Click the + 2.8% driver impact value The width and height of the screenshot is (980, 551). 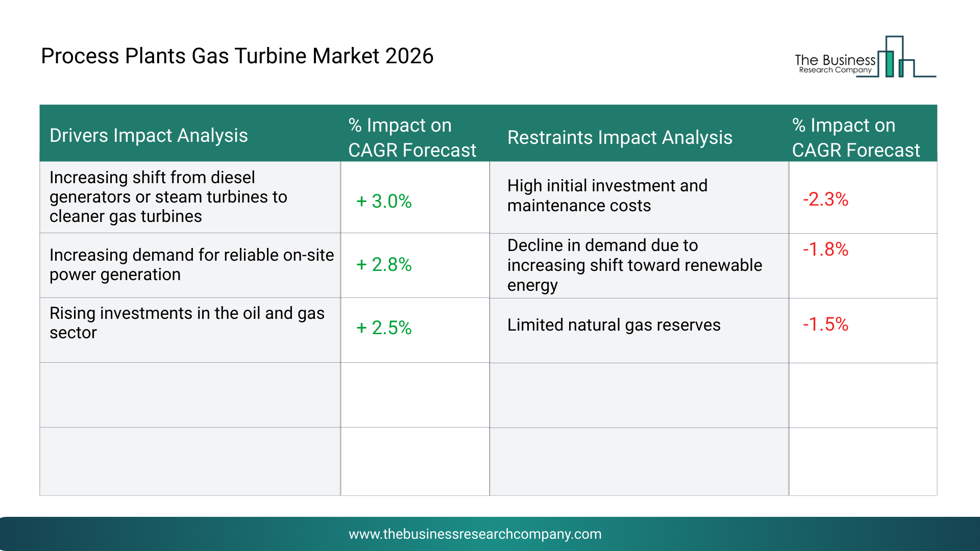click(384, 264)
